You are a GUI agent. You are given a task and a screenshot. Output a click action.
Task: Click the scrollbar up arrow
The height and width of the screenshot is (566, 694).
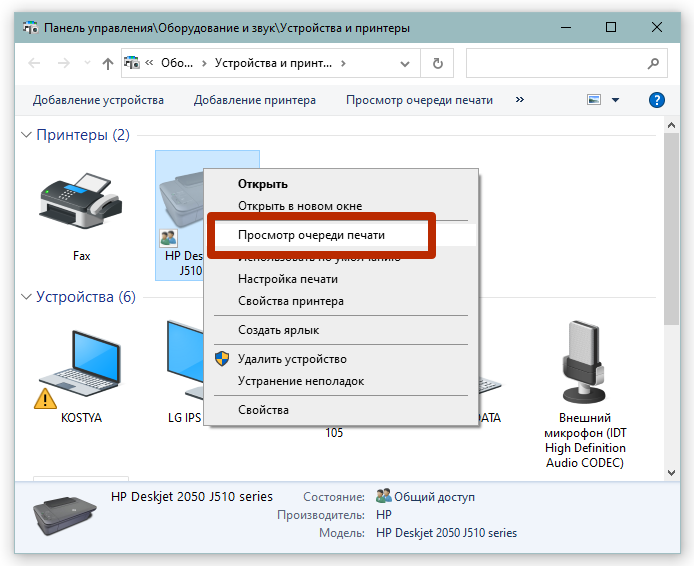coord(671,125)
